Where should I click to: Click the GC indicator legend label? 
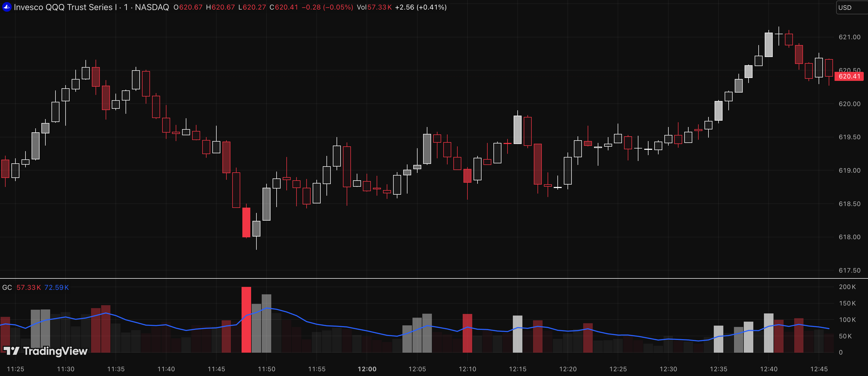click(x=7, y=287)
